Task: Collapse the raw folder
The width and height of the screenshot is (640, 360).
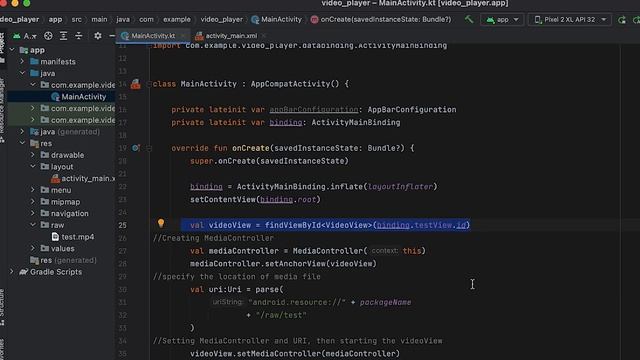Action: 33,225
